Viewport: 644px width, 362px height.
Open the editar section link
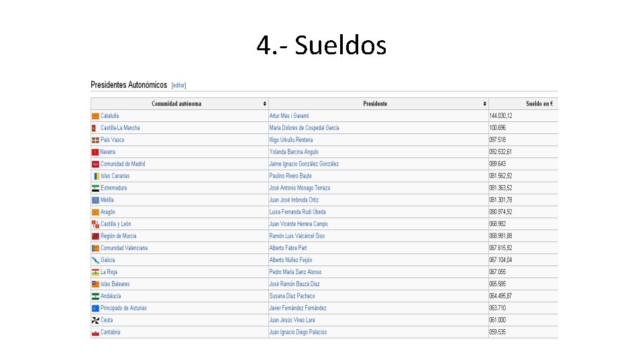[178, 85]
